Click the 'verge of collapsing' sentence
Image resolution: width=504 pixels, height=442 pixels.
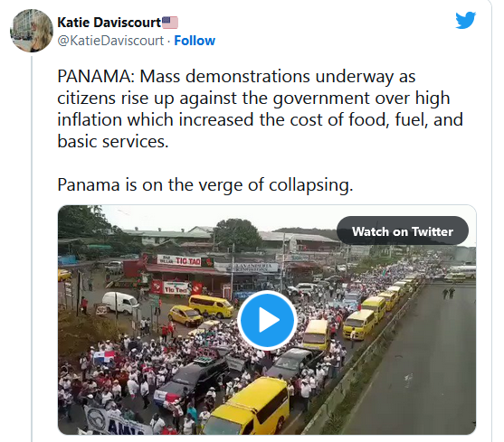[x=205, y=184]
